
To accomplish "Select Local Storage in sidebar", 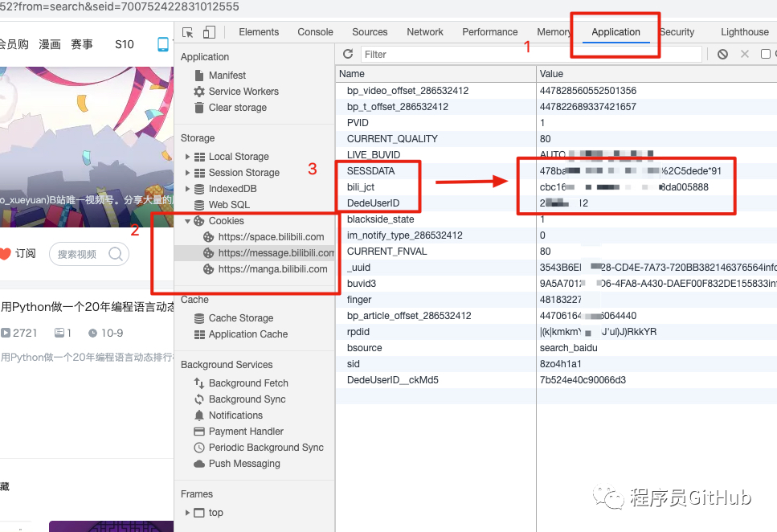I will point(239,157).
